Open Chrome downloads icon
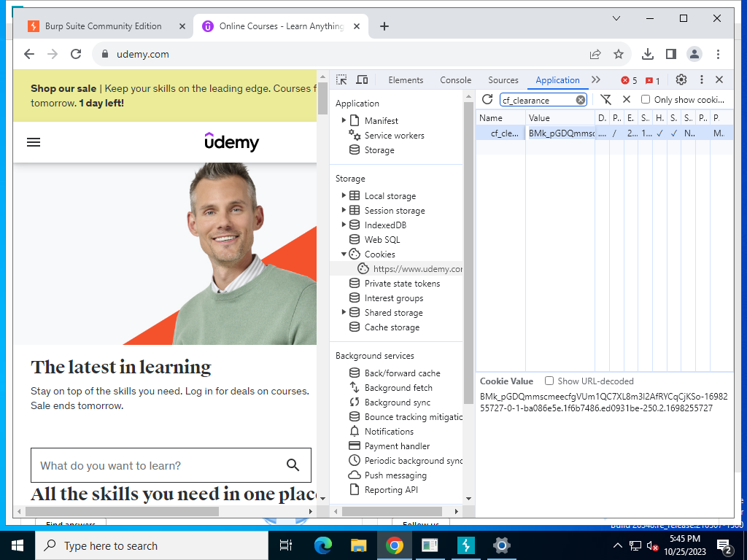The width and height of the screenshot is (747, 560). [x=648, y=54]
